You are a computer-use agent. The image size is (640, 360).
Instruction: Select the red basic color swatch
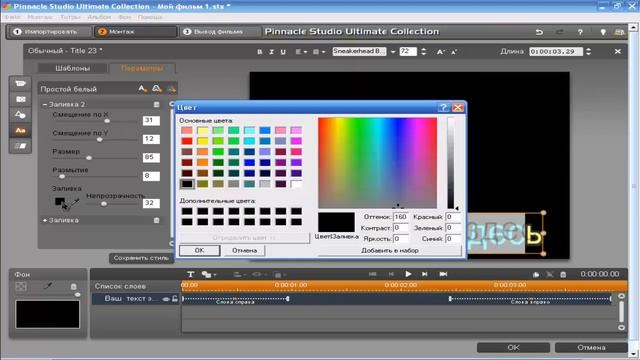(x=187, y=141)
